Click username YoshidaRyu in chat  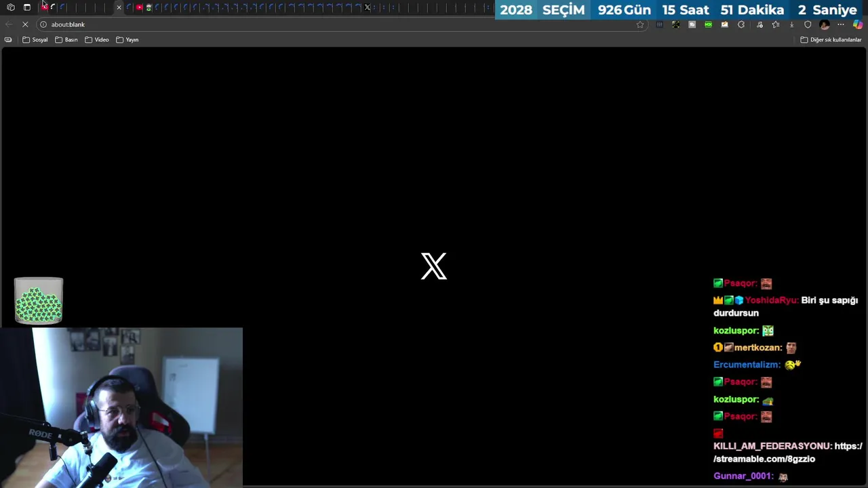772,300
